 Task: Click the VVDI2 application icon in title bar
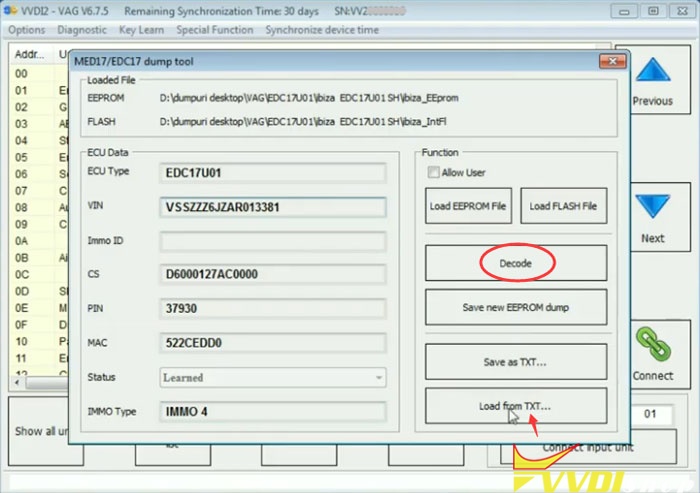pos(10,11)
